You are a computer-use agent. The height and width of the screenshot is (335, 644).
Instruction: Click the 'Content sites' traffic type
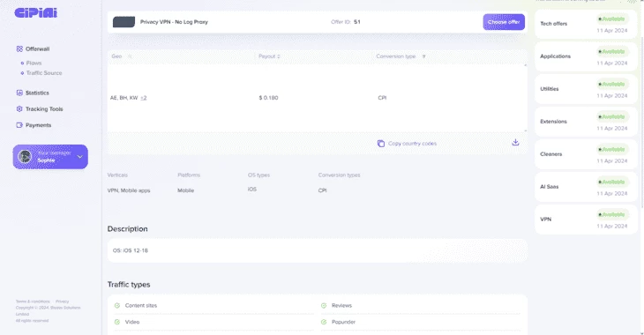141,305
